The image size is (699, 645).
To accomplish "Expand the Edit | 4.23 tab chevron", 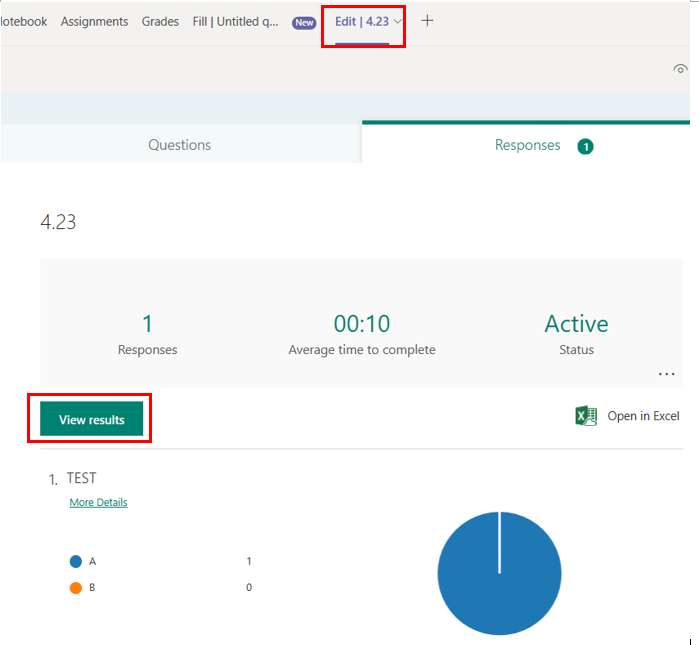I will click(398, 21).
